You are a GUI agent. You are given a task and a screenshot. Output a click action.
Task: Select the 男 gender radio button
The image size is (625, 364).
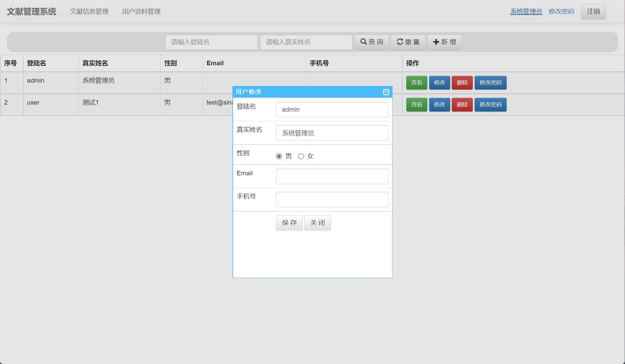coord(278,156)
